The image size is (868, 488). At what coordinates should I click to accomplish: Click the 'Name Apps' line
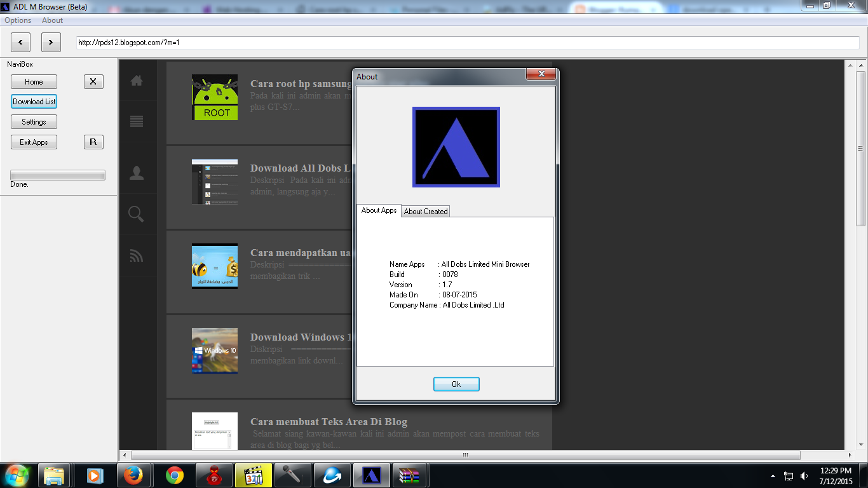point(459,264)
